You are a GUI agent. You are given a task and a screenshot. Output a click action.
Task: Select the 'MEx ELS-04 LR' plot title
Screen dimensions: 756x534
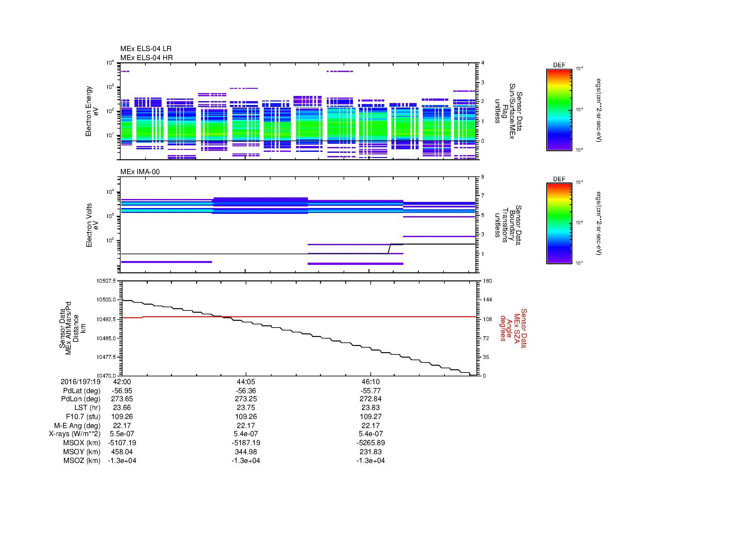[x=146, y=49]
